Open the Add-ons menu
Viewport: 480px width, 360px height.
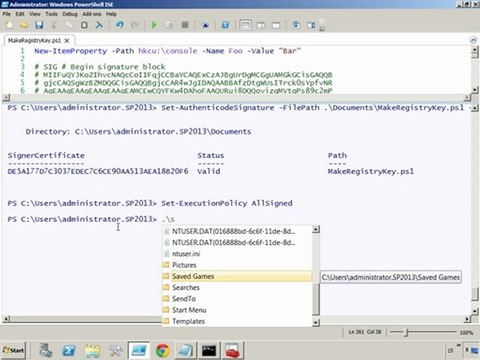click(x=92, y=14)
